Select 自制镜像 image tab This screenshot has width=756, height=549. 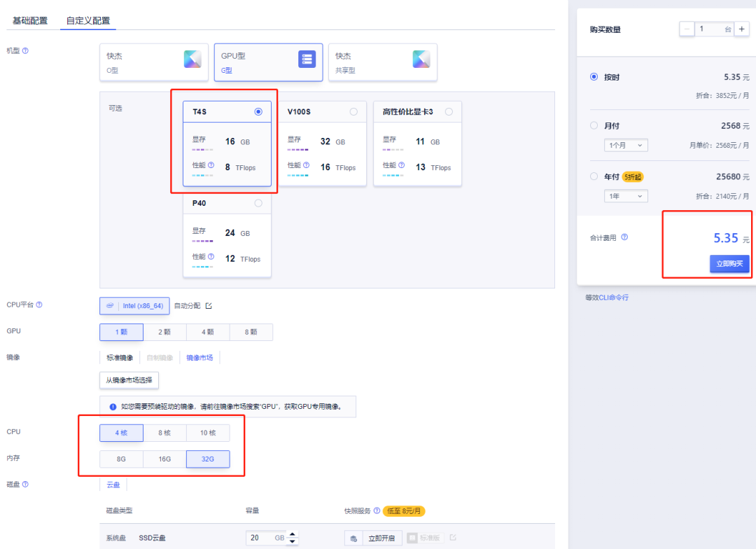tap(160, 357)
